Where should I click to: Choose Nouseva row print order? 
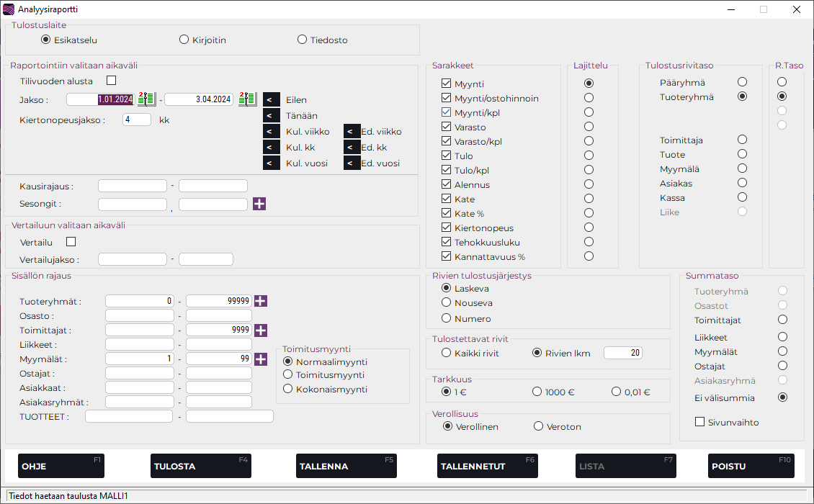(x=447, y=303)
